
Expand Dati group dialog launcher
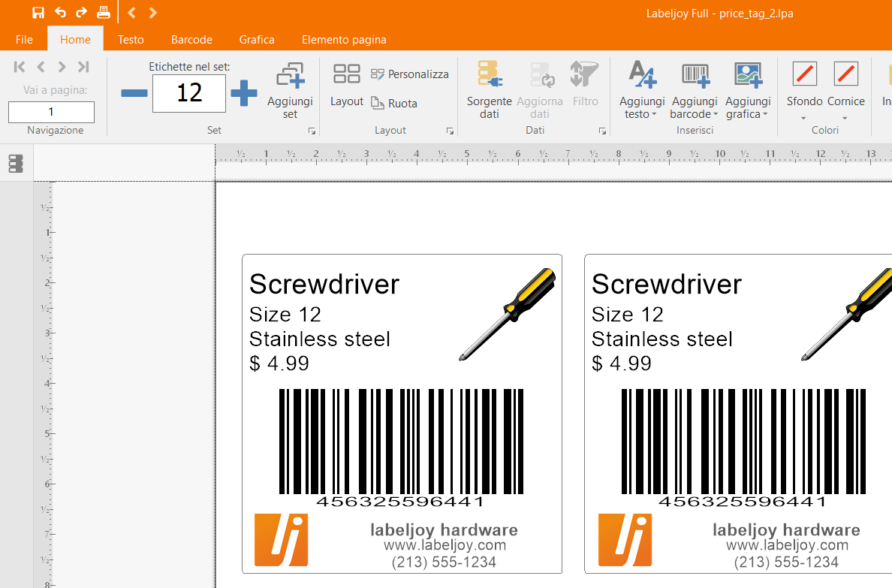pos(602,131)
